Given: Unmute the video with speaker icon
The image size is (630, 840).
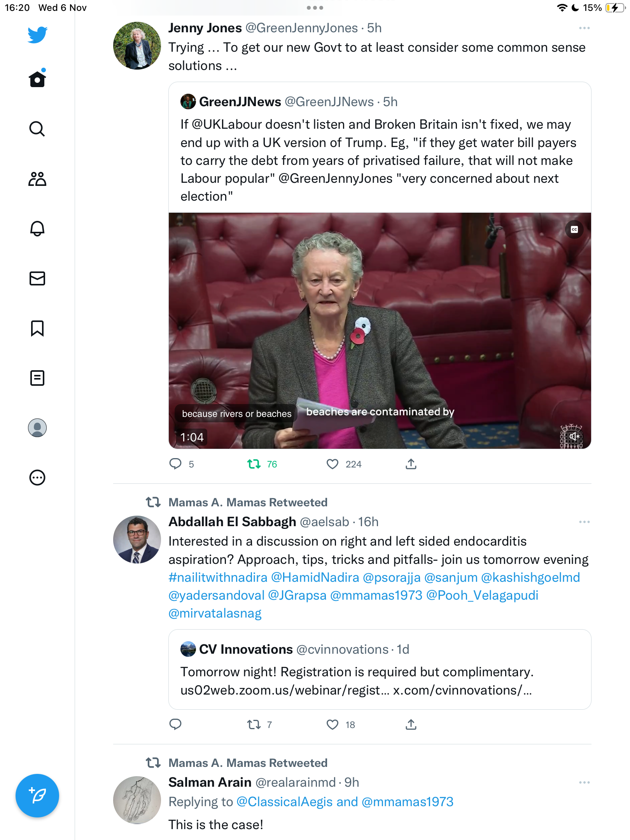Looking at the screenshot, I should click(x=574, y=436).
